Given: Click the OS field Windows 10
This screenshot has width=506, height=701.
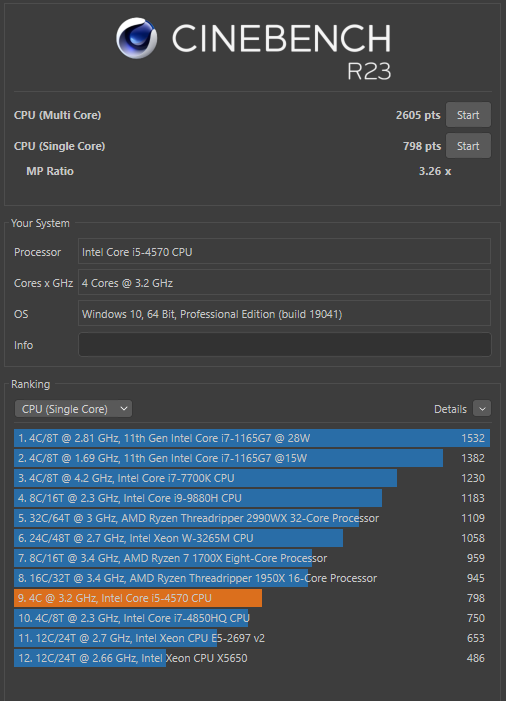Looking at the screenshot, I should [285, 314].
